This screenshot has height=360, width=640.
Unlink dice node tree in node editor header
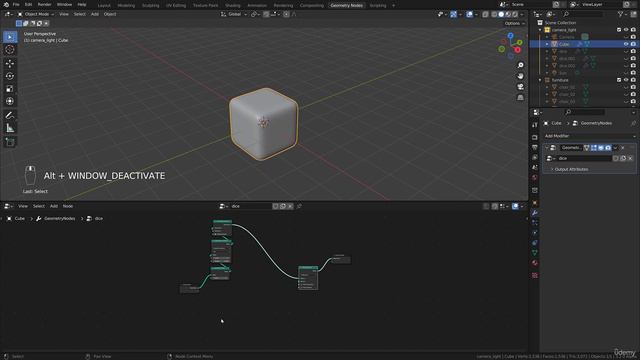click(x=290, y=206)
